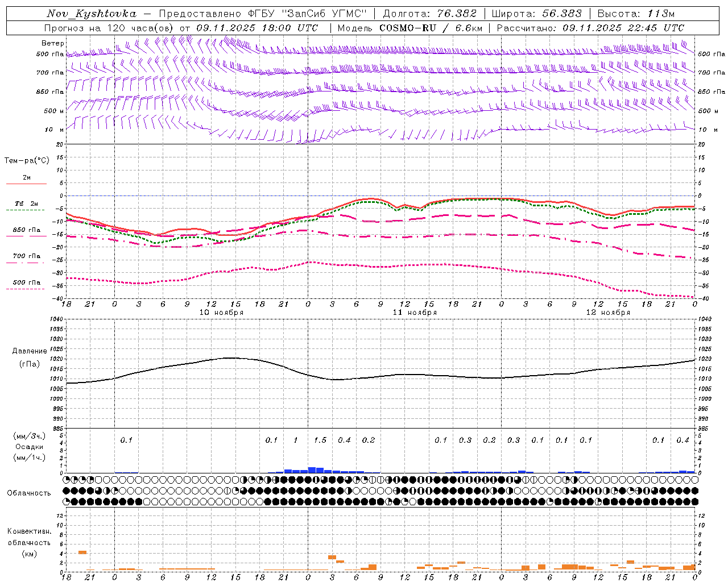Click the 10 м wind level label on right

tap(708, 130)
